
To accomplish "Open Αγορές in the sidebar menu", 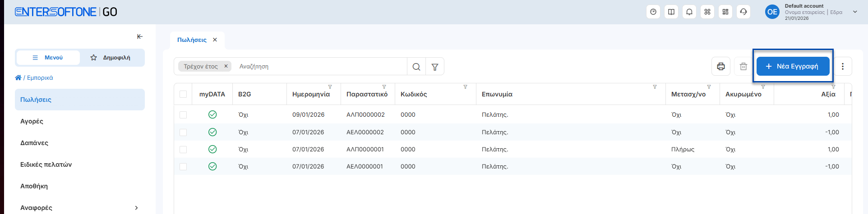I will coord(32,121).
